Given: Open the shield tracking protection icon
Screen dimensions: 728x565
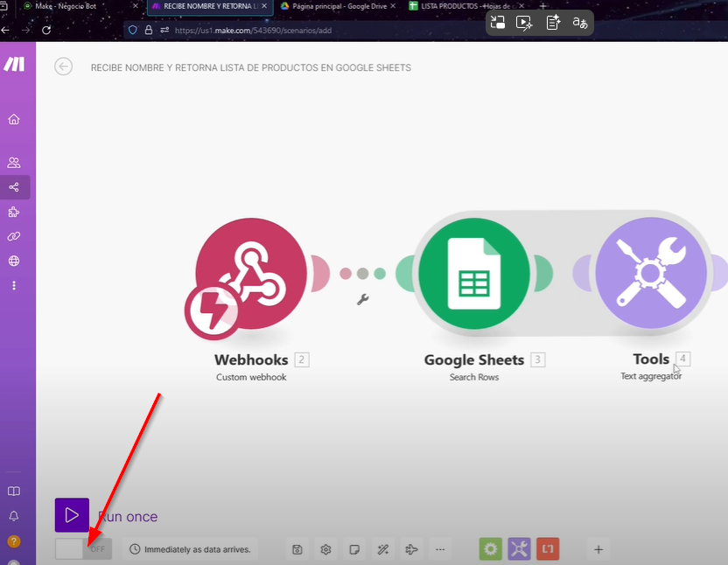Looking at the screenshot, I should [133, 31].
